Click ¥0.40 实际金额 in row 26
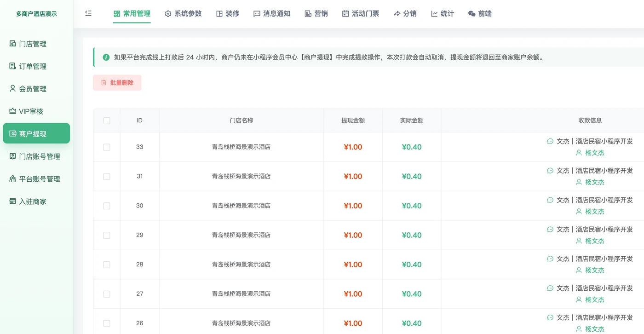This screenshot has height=334, width=644. point(412,323)
